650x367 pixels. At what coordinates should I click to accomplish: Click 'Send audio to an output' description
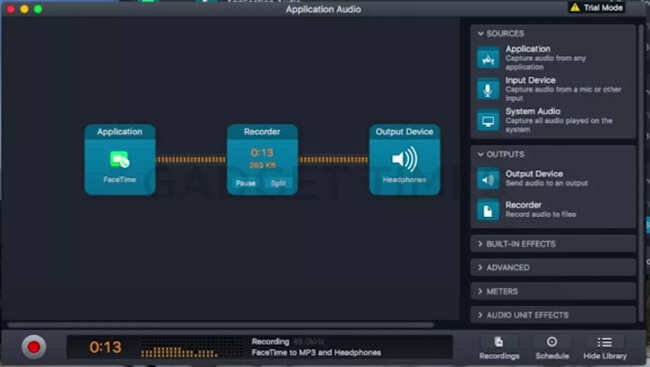(x=546, y=183)
